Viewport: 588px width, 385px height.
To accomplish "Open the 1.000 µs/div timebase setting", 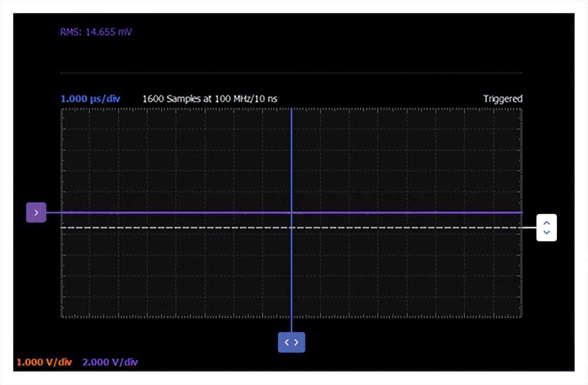I will pos(90,99).
